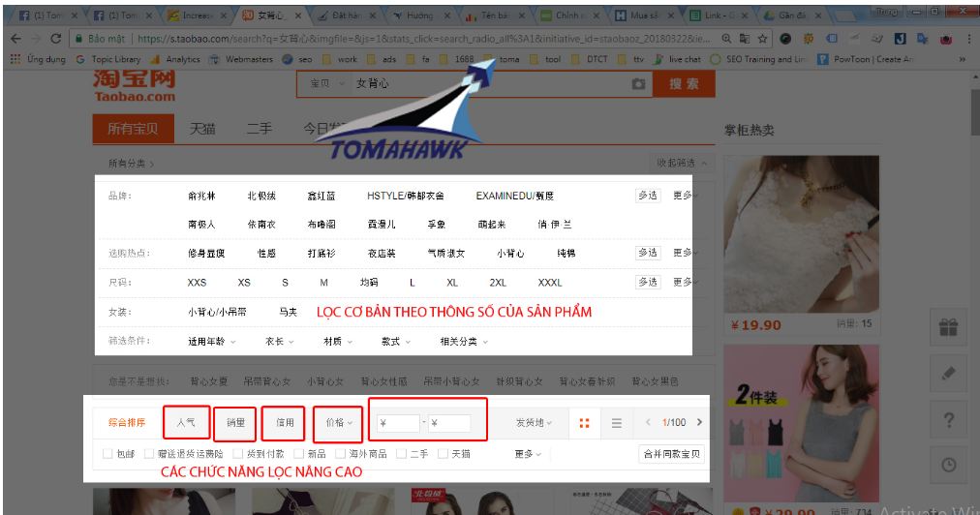The height and width of the screenshot is (515, 980).
Task: Open the Apps grid icon in bookmarks bar
Action: click(x=15, y=59)
